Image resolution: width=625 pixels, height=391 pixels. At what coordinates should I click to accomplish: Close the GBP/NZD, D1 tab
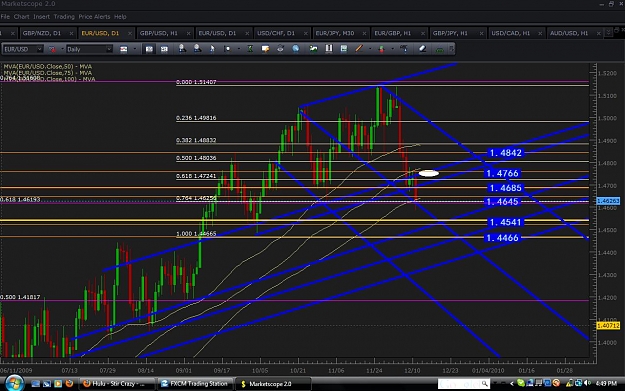tap(71, 33)
